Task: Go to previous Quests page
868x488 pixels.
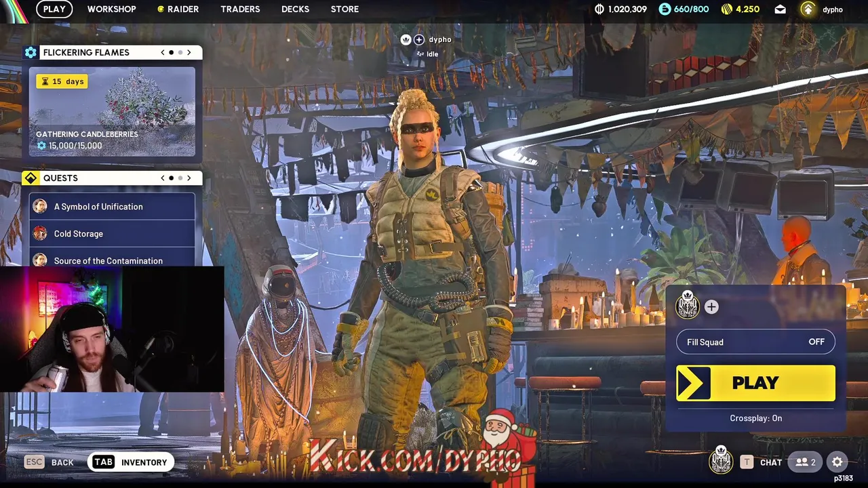Action: coord(163,178)
